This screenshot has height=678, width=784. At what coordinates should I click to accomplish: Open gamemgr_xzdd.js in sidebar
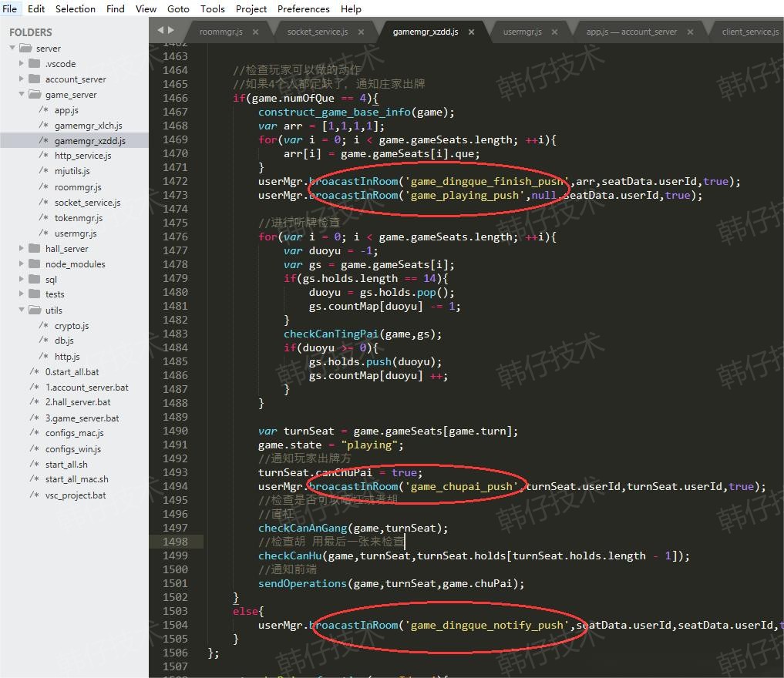(x=90, y=141)
